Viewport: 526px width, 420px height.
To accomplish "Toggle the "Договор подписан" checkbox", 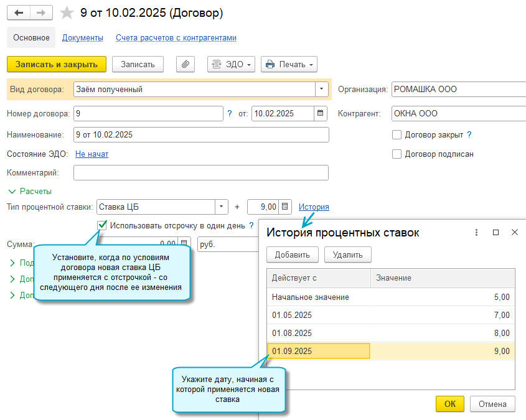I will click(x=397, y=154).
